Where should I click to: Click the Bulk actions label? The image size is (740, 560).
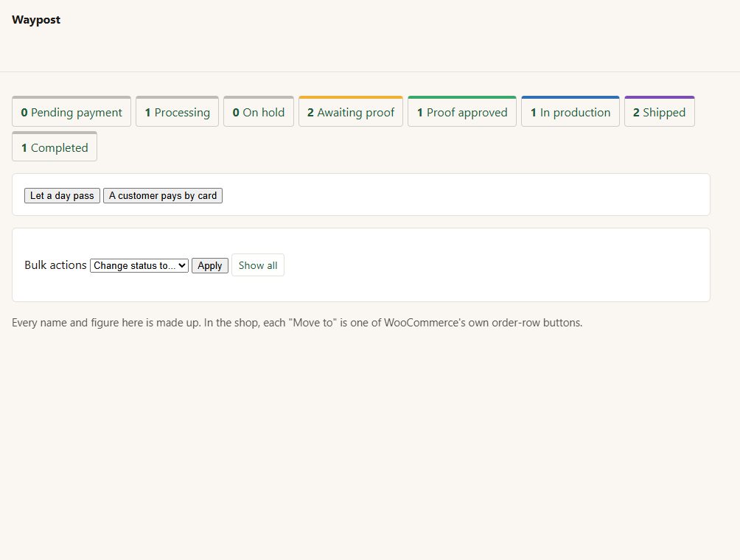(x=55, y=265)
